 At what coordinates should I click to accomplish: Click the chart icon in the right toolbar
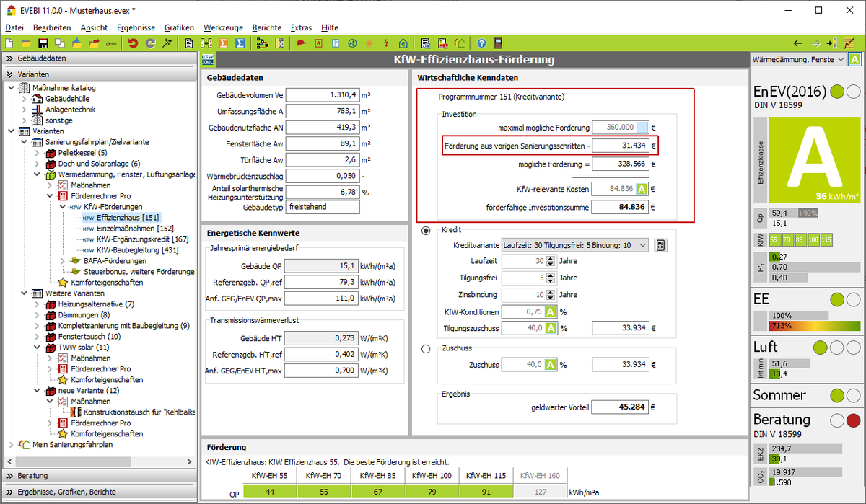(849, 43)
